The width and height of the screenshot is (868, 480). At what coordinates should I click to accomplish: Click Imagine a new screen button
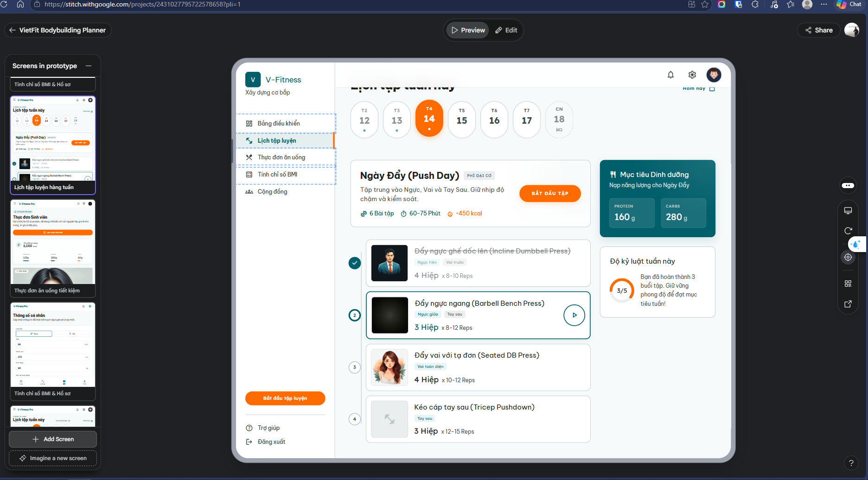point(53,458)
